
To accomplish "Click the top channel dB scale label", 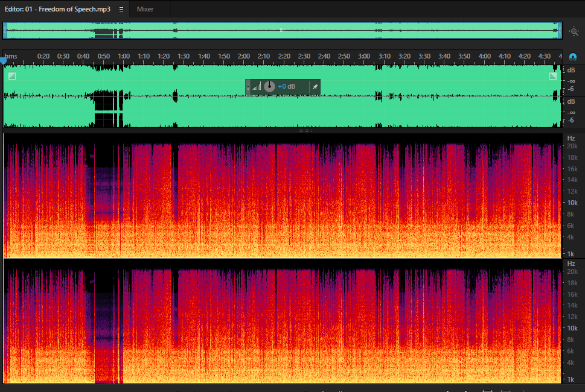I will click(x=571, y=70).
